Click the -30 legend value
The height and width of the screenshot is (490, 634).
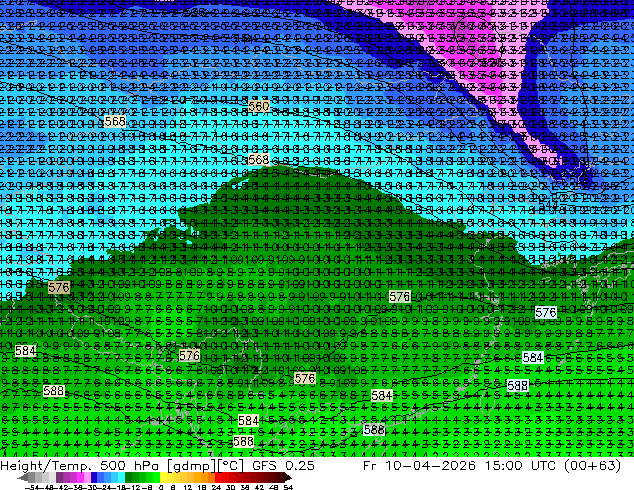89,488
